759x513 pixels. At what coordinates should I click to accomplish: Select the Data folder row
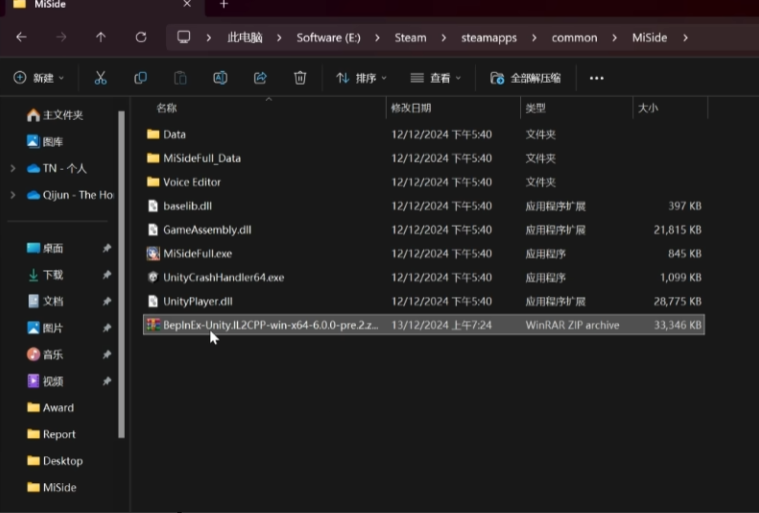[x=424, y=135]
